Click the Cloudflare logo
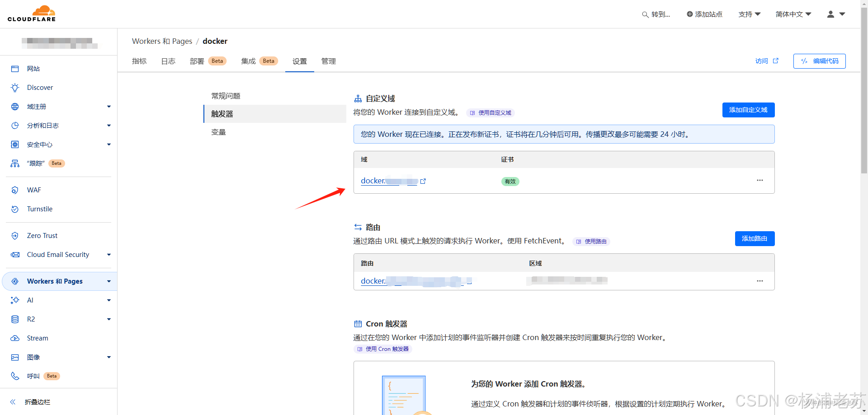Image resolution: width=868 pixels, height=415 pixels. 32,14
